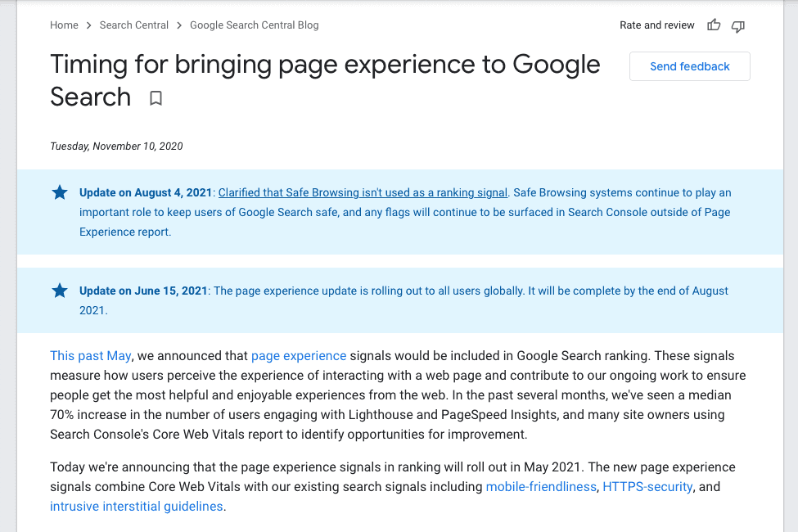
Task: Toggle the thumbs down rating on
Action: (x=737, y=25)
